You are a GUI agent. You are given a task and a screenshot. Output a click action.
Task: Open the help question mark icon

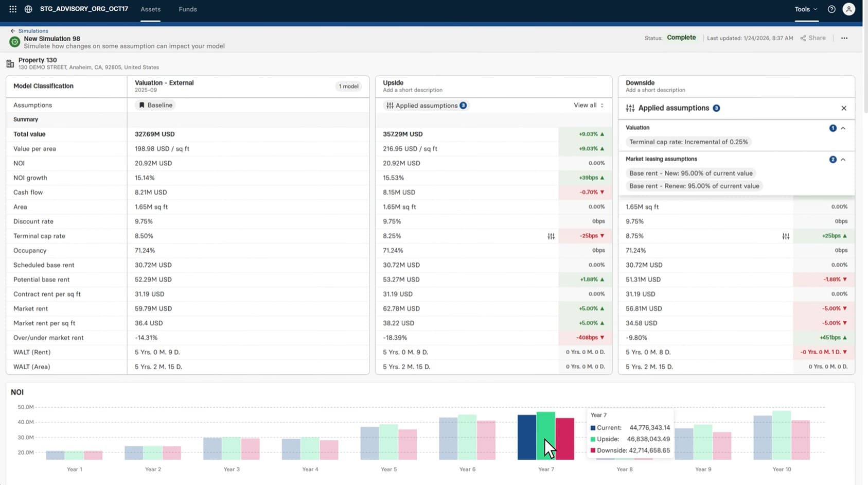[x=830, y=9]
